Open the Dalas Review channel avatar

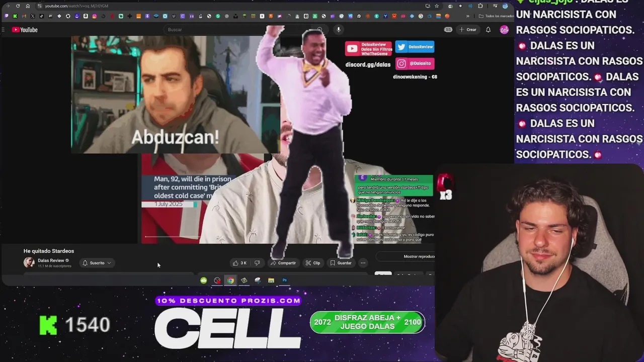tap(29, 262)
